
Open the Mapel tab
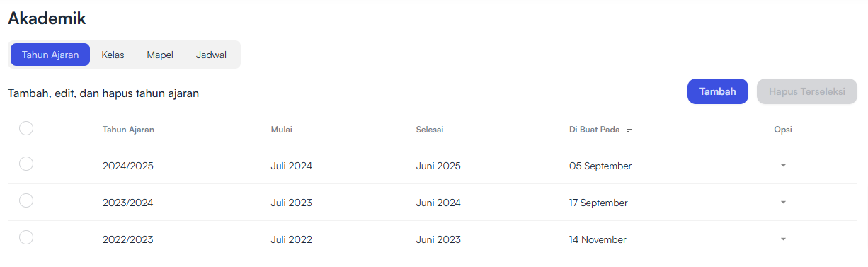[x=160, y=55]
